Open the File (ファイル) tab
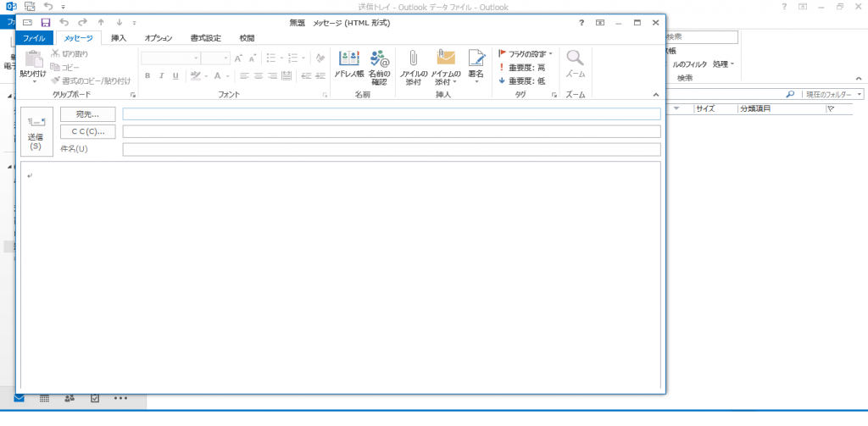Screen dimensions: 868x426 [34, 38]
